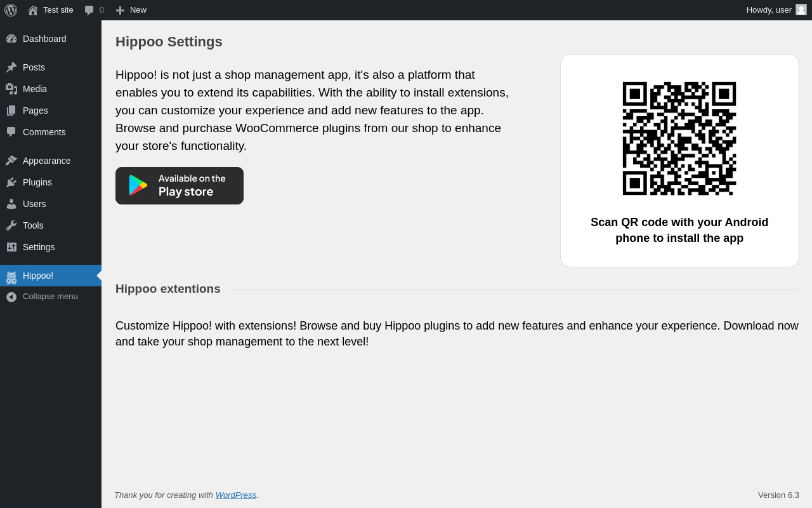The image size is (812, 508).
Task: Click the Comments speech bubble sidebar icon
Action: tap(11, 132)
